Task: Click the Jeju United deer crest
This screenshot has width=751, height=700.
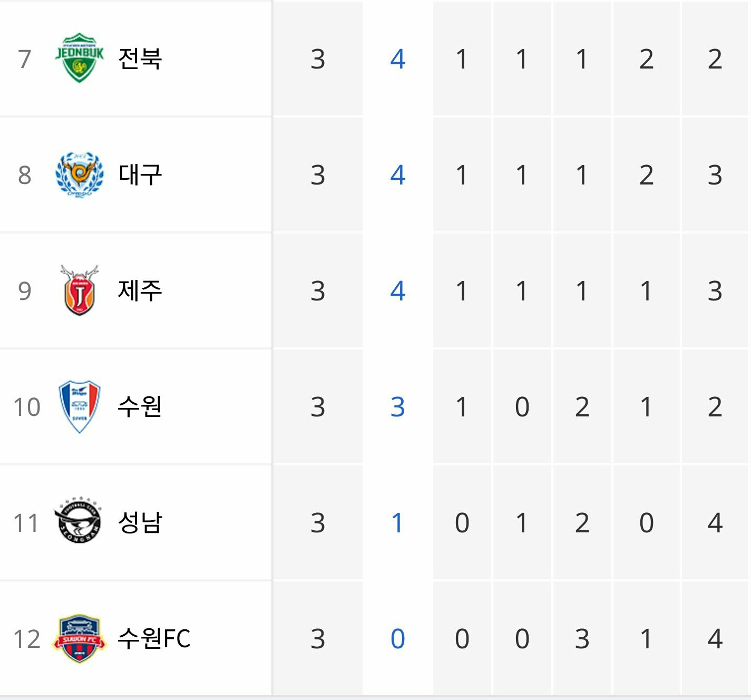Action: pos(80,290)
